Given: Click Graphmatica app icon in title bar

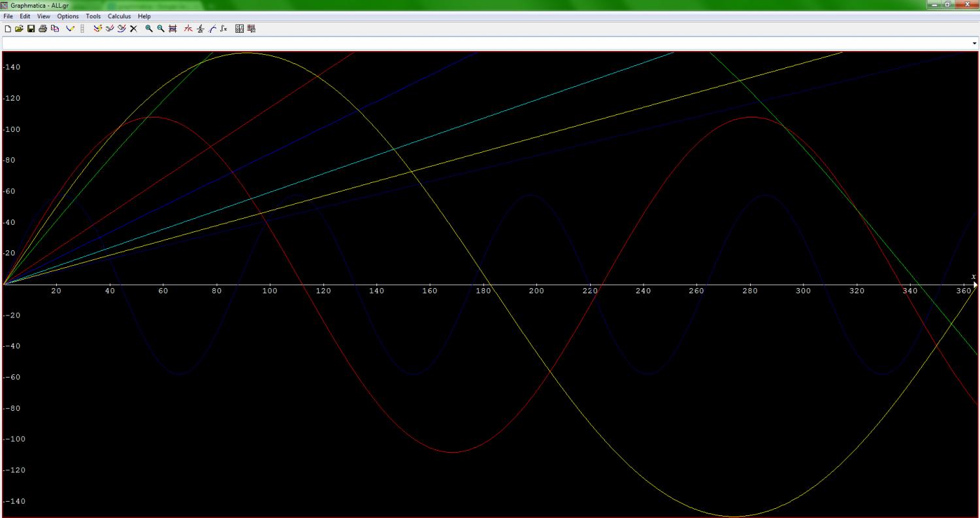Looking at the screenshot, I should (5, 5).
